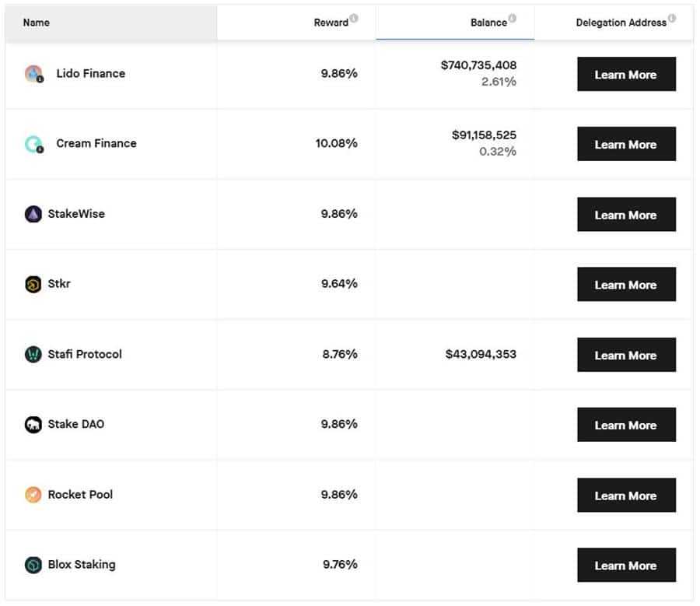Sort the table by Name column
This screenshot has height=606, width=700.
tap(37, 23)
